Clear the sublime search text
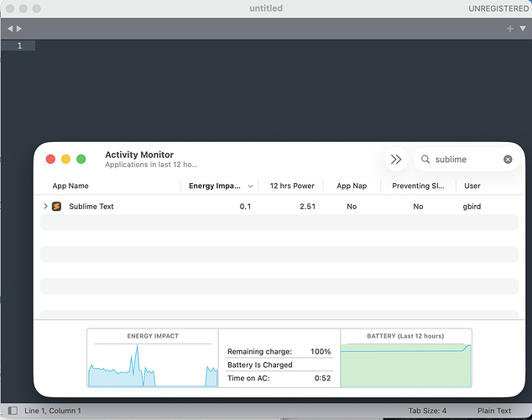 (x=508, y=160)
